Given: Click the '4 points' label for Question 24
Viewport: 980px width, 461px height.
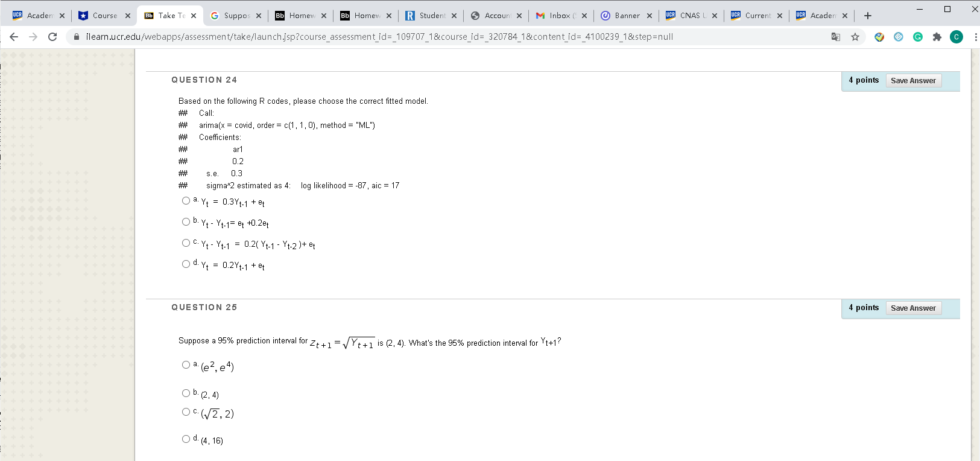Looking at the screenshot, I should click(864, 80).
